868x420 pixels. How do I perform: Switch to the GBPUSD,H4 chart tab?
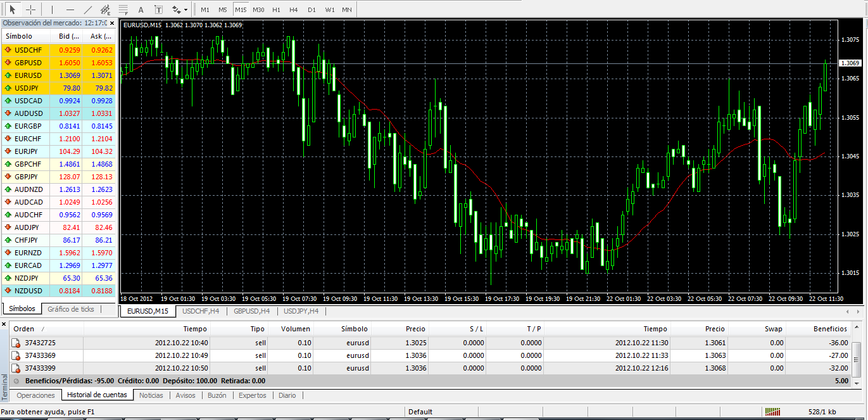(x=252, y=311)
